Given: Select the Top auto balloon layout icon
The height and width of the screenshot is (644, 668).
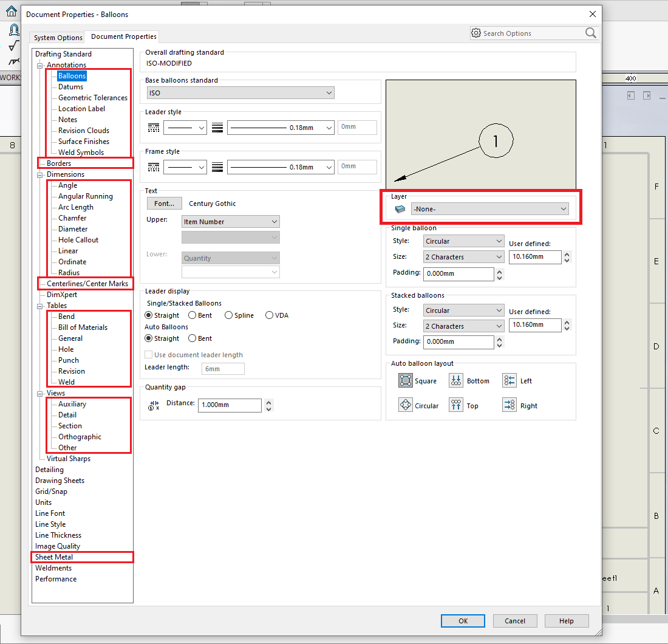Looking at the screenshot, I should [x=456, y=405].
